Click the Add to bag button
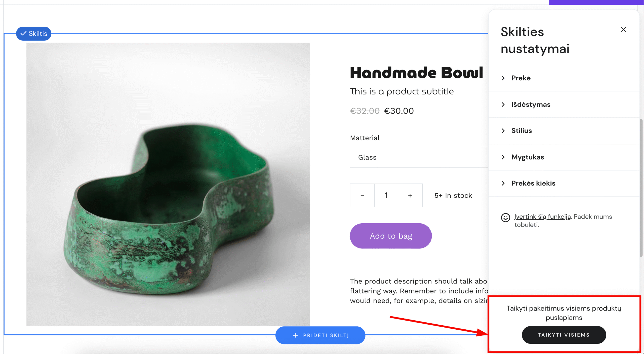This screenshot has width=644, height=354. (x=391, y=236)
